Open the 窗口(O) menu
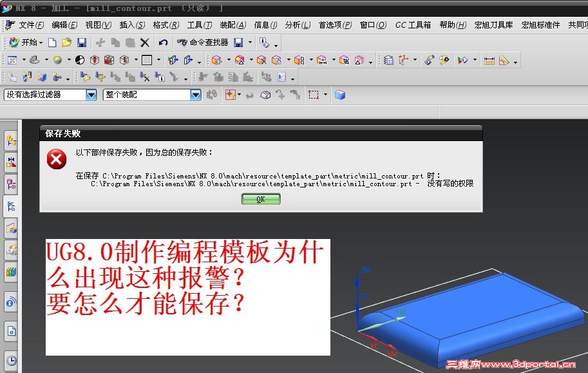588x373 pixels. (373, 25)
